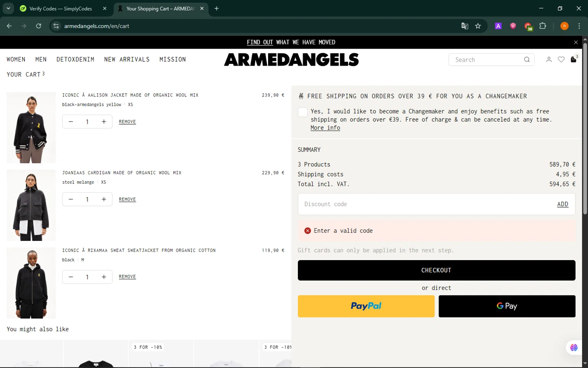Open the purple A extension
This screenshot has width=588, height=368.
pos(498,26)
